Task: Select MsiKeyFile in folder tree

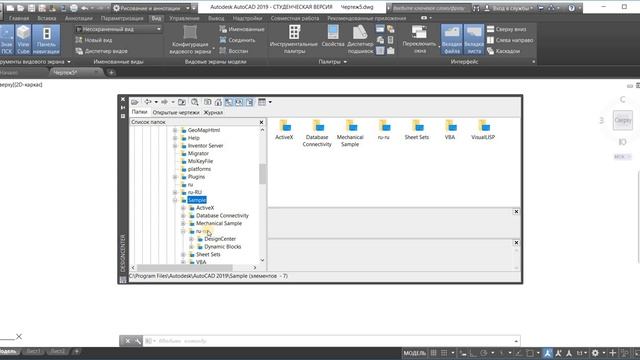Action: pos(200,161)
